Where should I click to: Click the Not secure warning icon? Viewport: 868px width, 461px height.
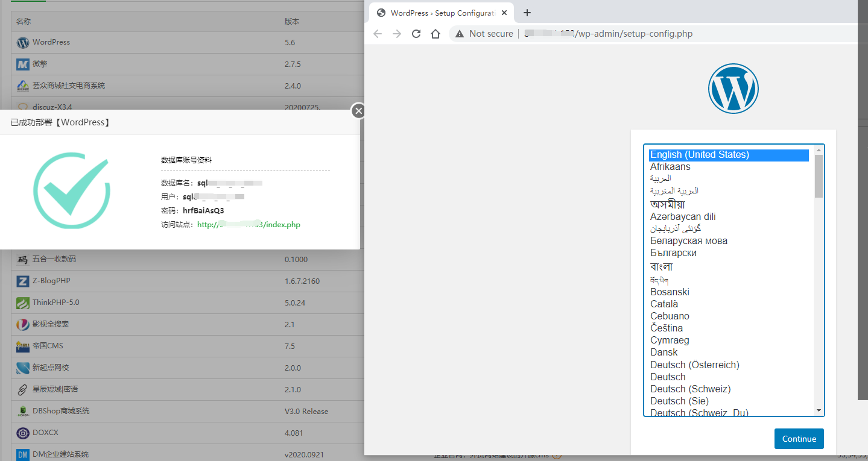(460, 34)
